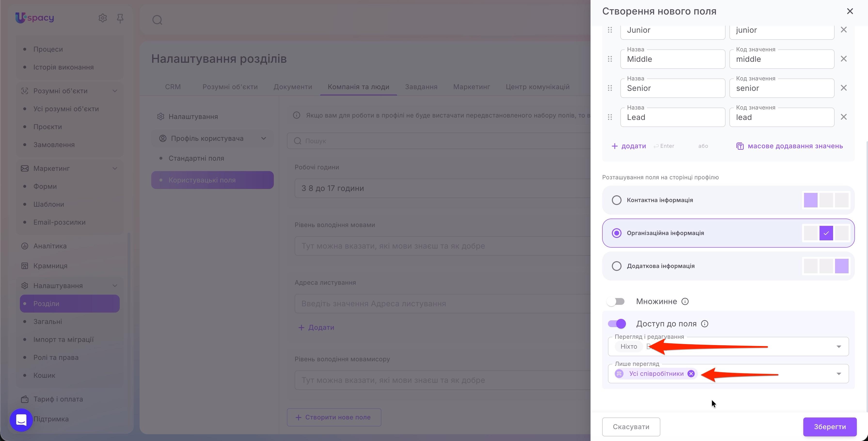Open the support chat bubble icon
The image size is (868, 441).
(x=21, y=420)
